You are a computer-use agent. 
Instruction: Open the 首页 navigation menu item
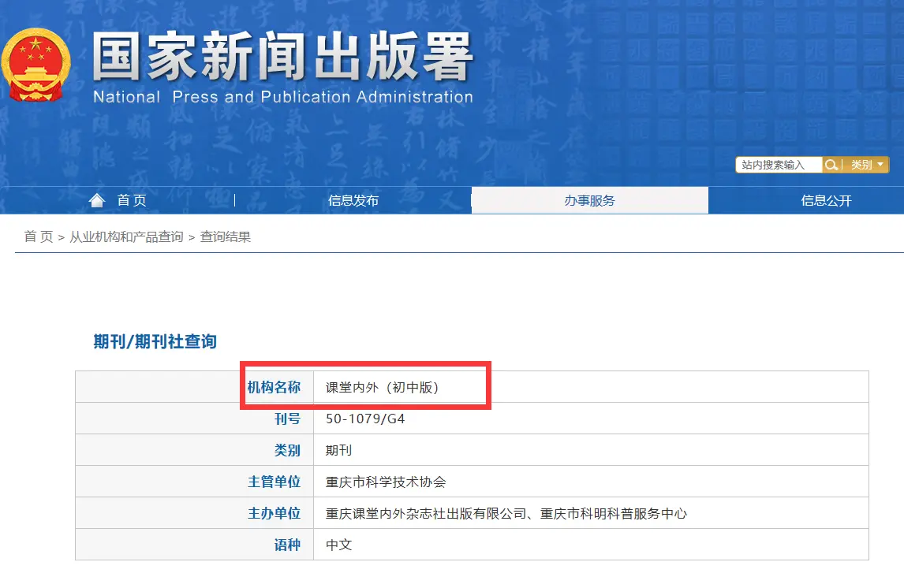pyautogui.click(x=132, y=200)
